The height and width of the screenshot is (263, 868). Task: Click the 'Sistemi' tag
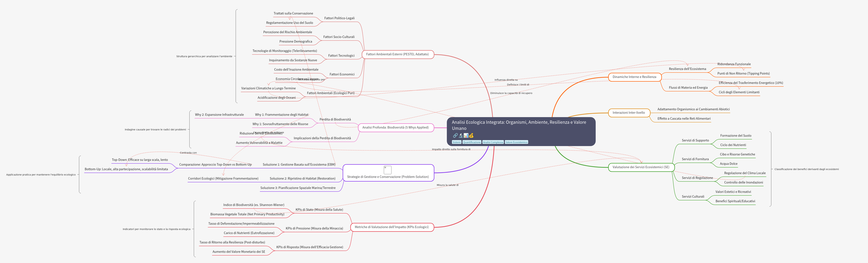pyautogui.click(x=457, y=142)
